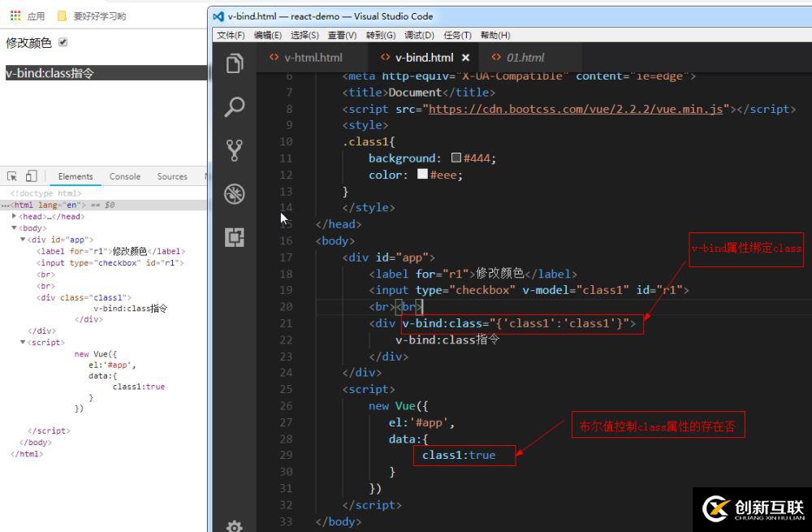
Task: Click class1:true text in DevTools script
Action: [139, 387]
